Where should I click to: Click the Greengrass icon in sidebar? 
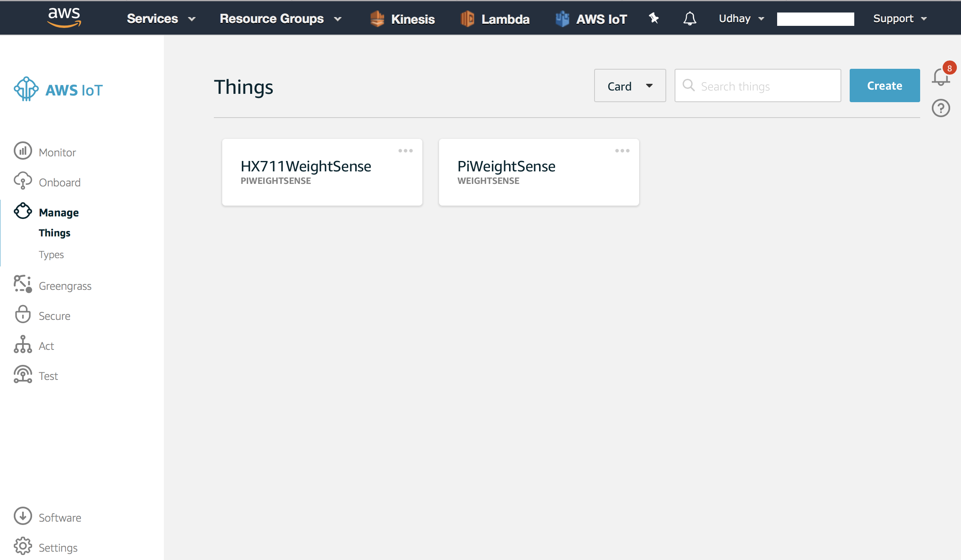click(x=23, y=284)
